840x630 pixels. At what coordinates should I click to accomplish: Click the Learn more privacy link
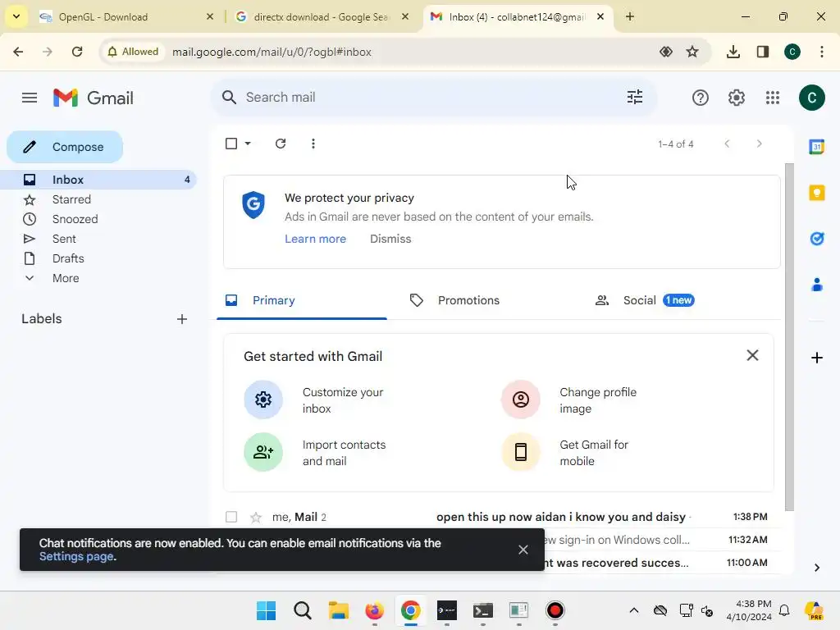(x=315, y=239)
